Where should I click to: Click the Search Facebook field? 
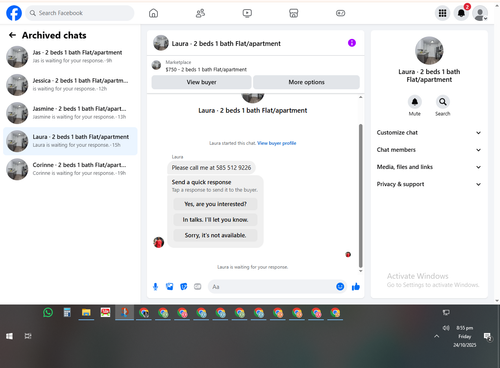(80, 13)
